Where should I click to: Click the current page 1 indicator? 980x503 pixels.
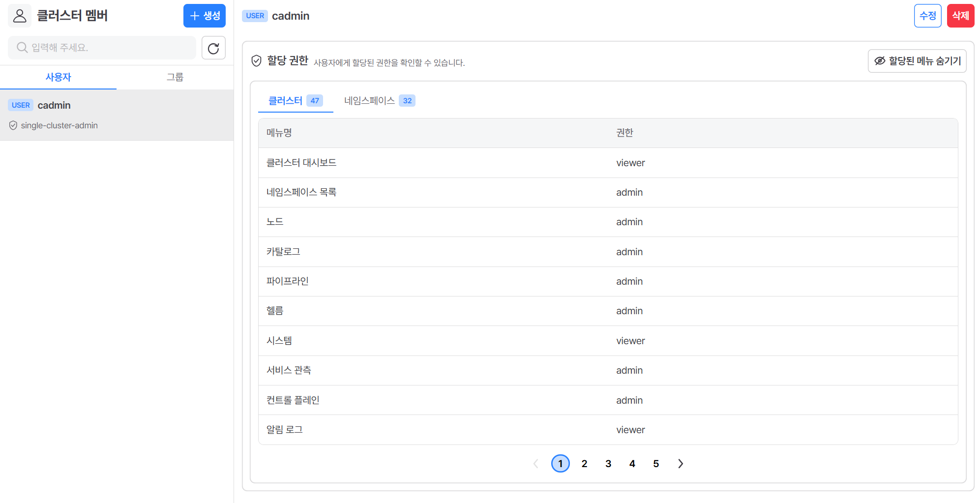[x=561, y=464]
